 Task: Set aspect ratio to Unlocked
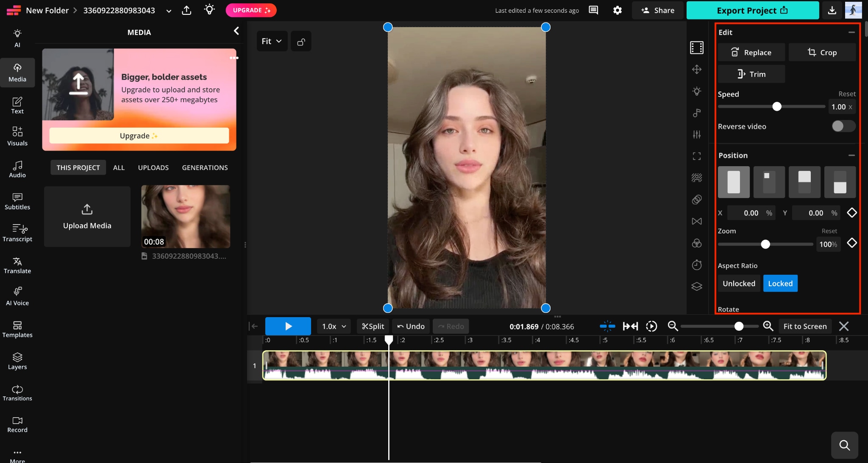pyautogui.click(x=739, y=283)
